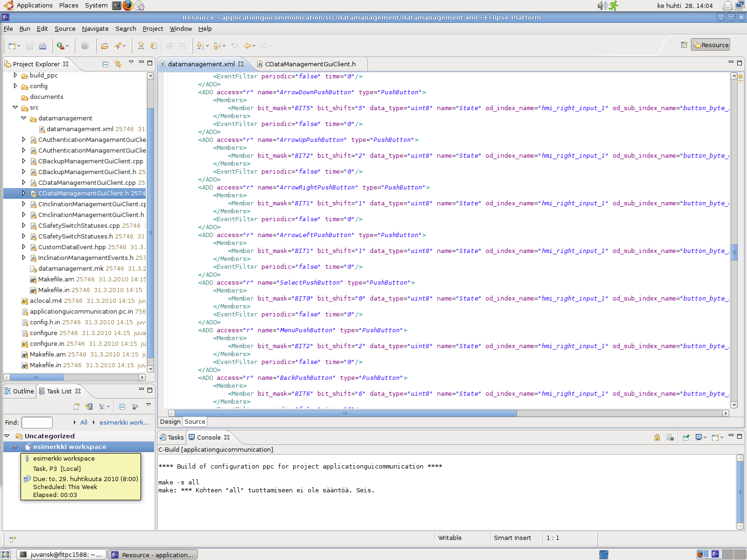
Task: Click juvansk@fitpc1588 terminal taskbar button
Action: 61,554
